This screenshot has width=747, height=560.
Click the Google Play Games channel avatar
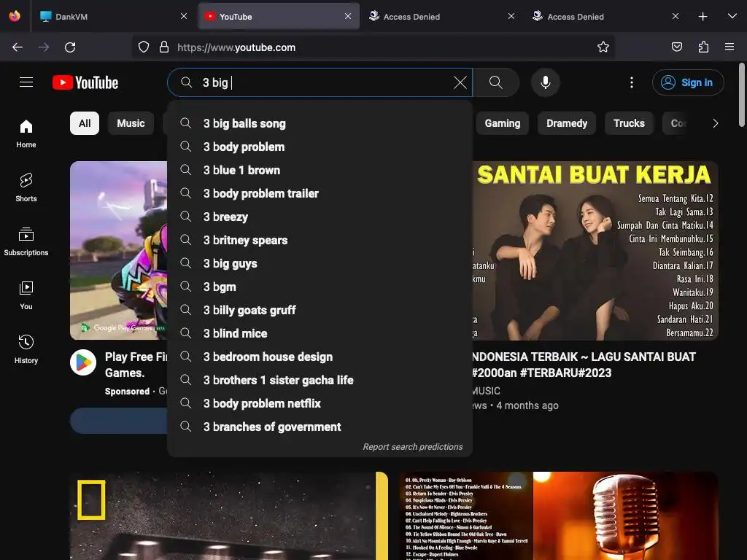[x=83, y=362]
